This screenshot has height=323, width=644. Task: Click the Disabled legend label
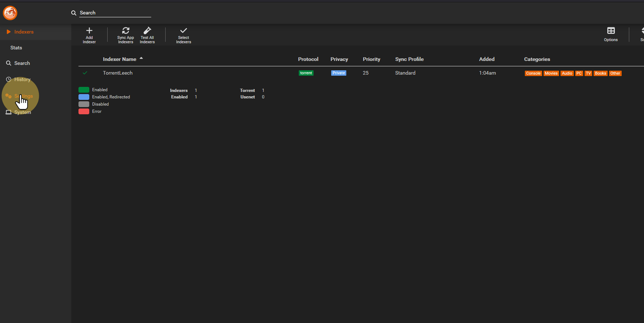pyautogui.click(x=100, y=104)
